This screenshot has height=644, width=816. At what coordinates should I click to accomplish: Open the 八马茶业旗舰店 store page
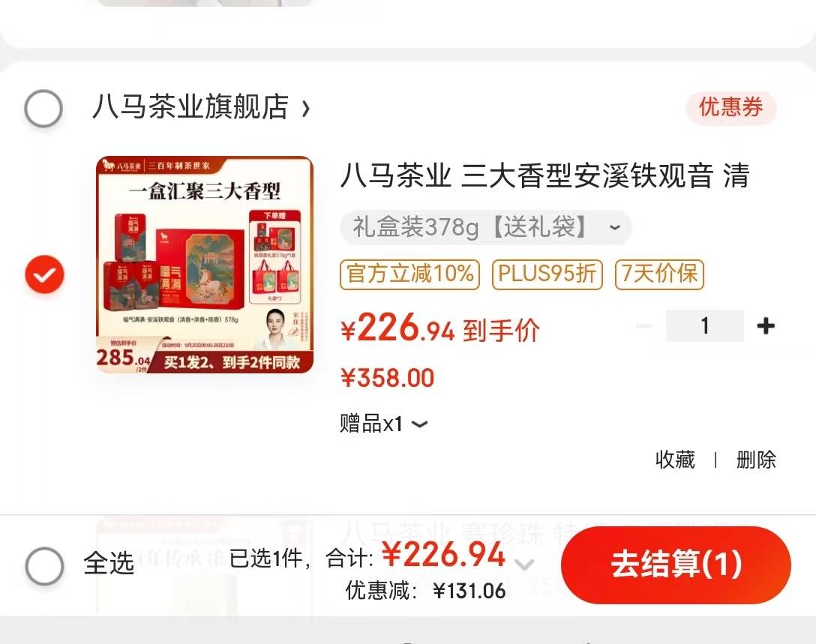[190, 106]
